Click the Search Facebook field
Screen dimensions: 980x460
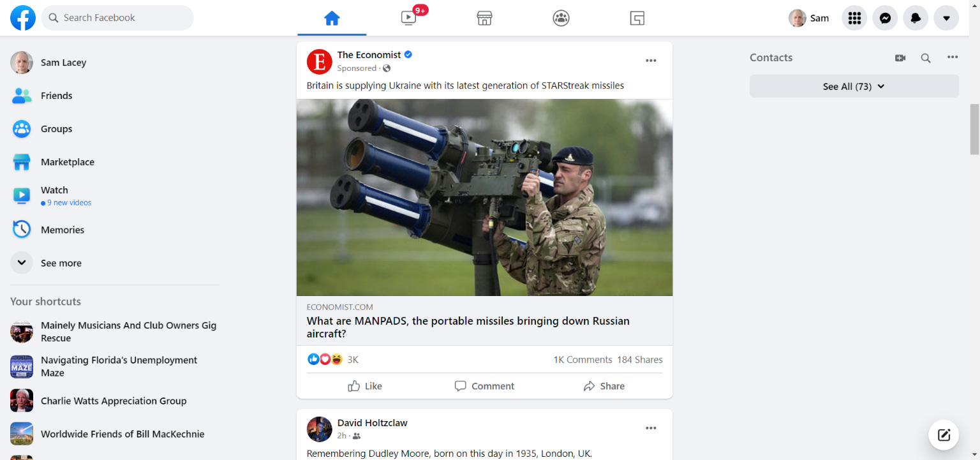[117, 18]
